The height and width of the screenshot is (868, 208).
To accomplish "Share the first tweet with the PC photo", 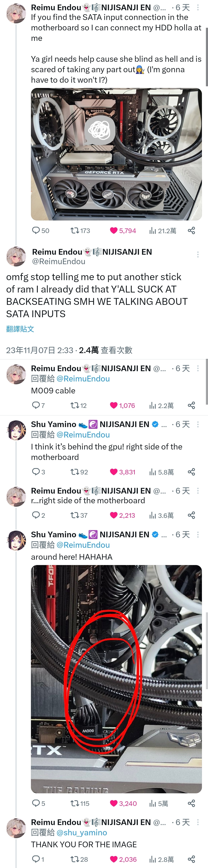I will (191, 231).
